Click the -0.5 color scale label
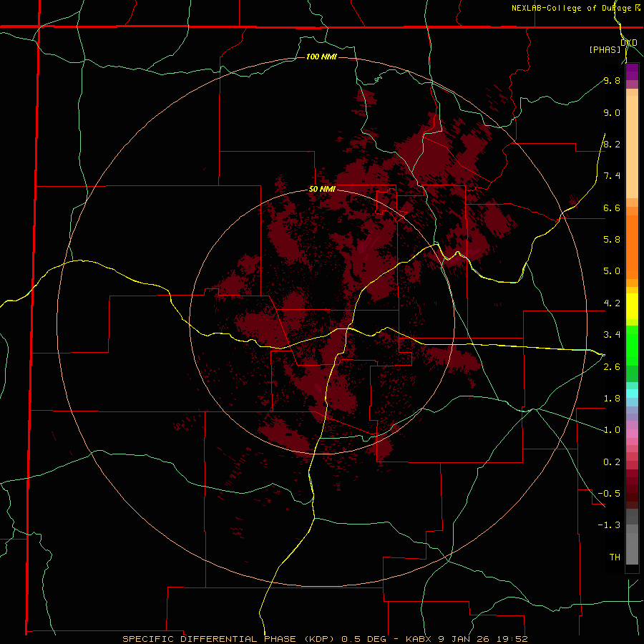644x644 pixels. (x=609, y=494)
